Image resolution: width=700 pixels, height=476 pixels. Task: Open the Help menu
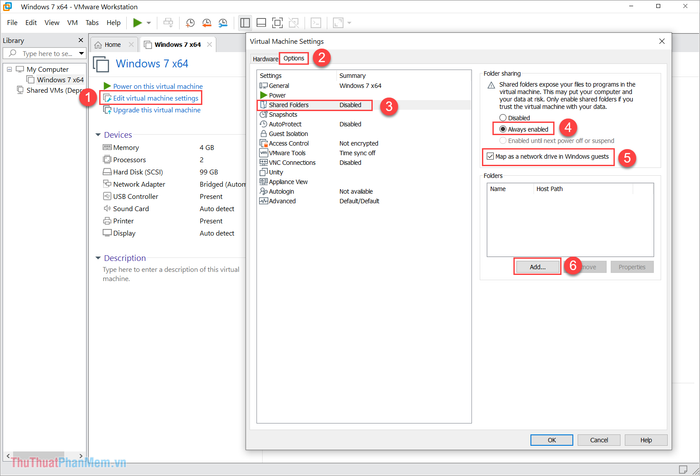coord(113,22)
